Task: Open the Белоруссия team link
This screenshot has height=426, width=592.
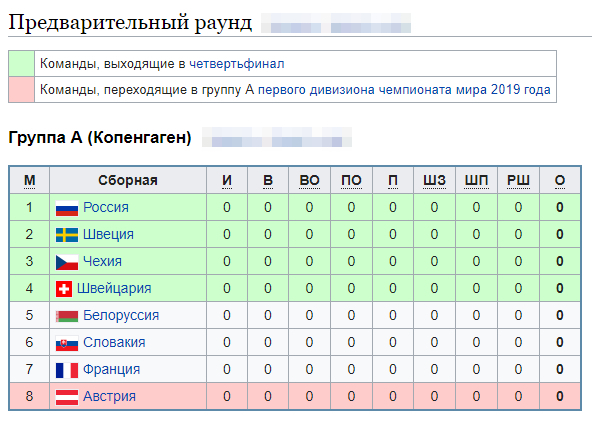Action: pos(121,316)
